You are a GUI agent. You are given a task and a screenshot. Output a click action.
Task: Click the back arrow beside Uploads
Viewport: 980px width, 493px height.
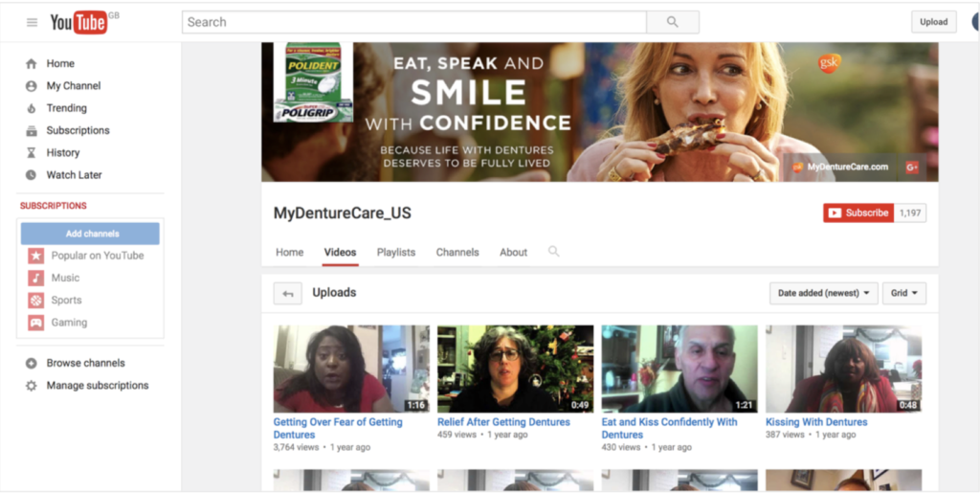click(x=287, y=293)
